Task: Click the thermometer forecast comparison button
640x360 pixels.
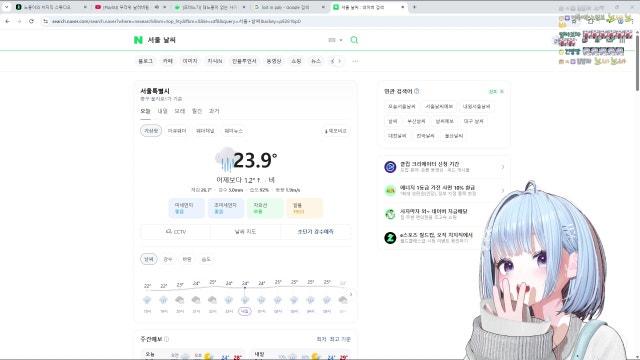Action: point(336,131)
